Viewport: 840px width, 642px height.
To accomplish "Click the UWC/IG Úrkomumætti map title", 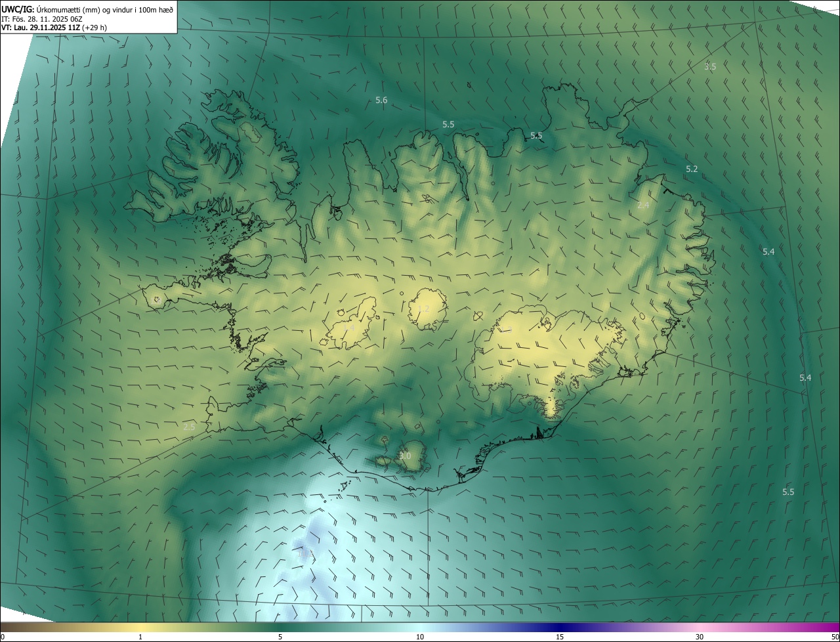I will pos(87,9).
